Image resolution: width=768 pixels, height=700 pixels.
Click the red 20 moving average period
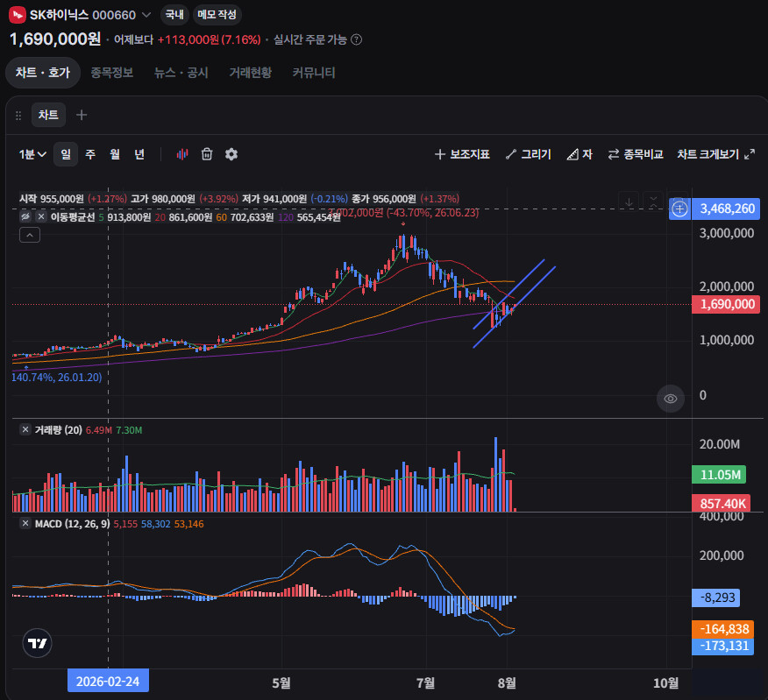point(160,217)
